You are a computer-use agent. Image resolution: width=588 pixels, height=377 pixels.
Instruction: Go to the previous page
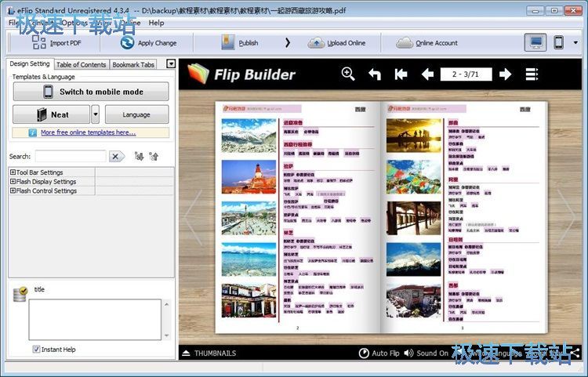tap(427, 74)
